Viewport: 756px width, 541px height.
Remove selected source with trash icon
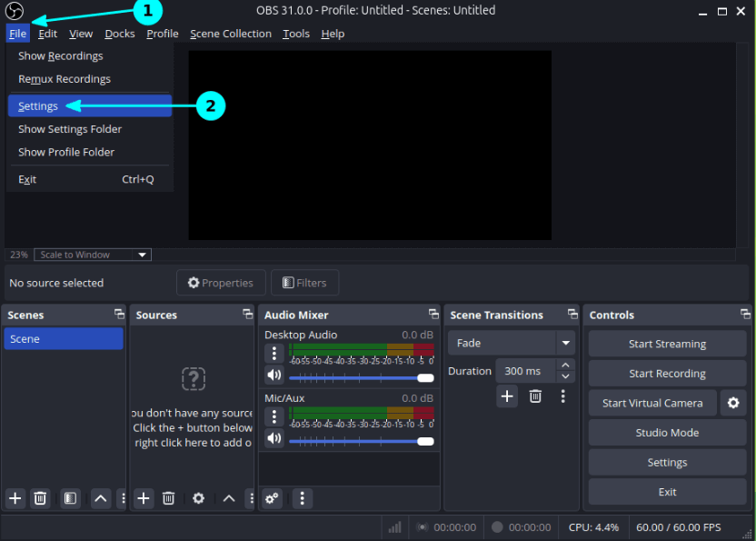[168, 498]
